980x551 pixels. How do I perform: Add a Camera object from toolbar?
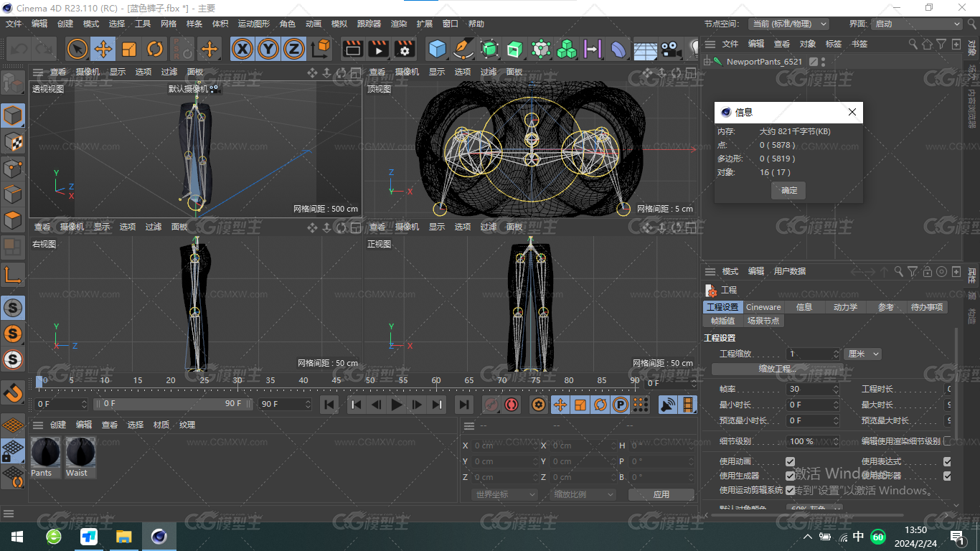click(671, 49)
